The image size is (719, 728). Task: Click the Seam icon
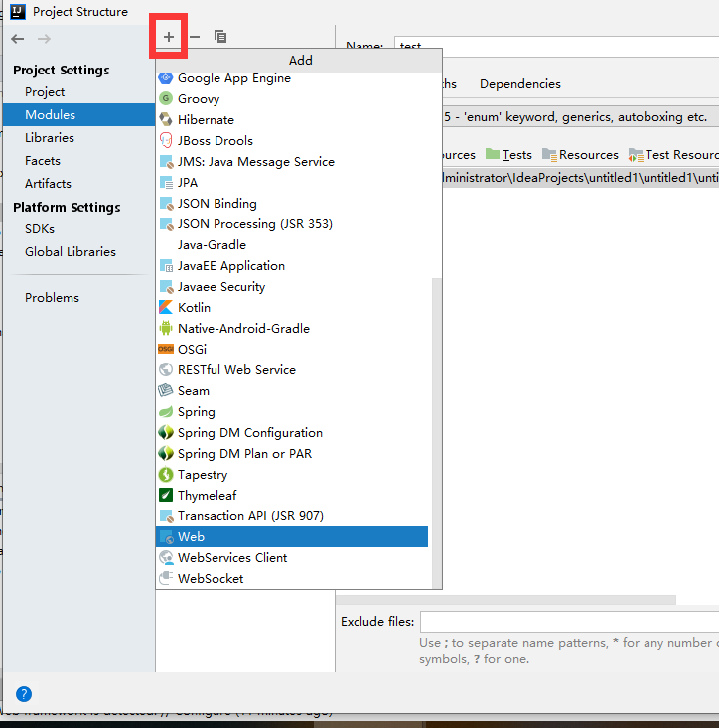point(166,390)
